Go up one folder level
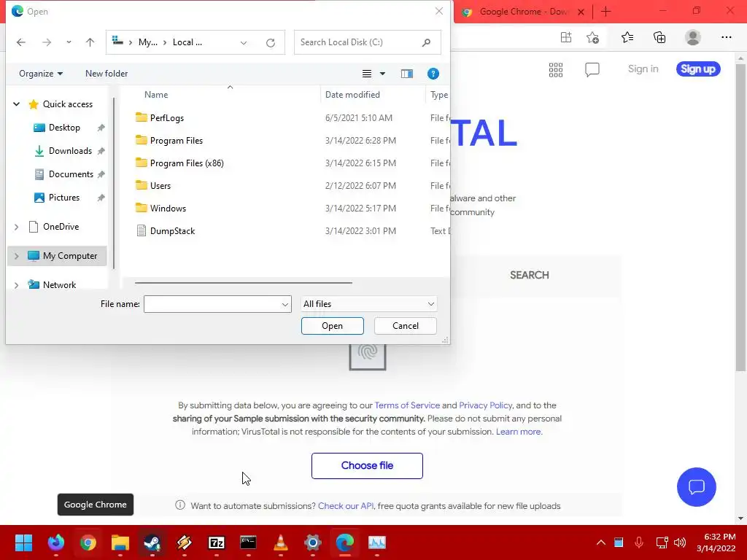The width and height of the screenshot is (747, 560). [x=90, y=42]
